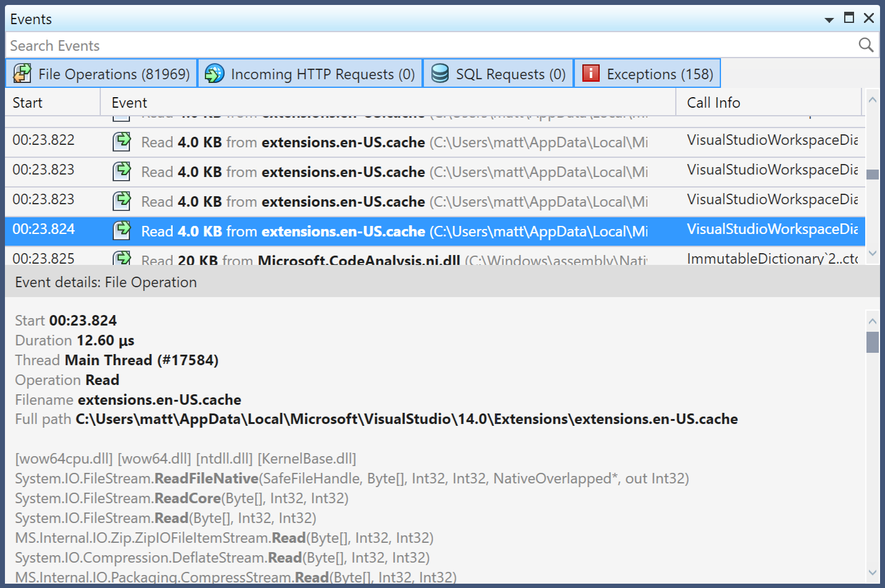Click the magnifier search icon
885x588 pixels.
point(866,45)
